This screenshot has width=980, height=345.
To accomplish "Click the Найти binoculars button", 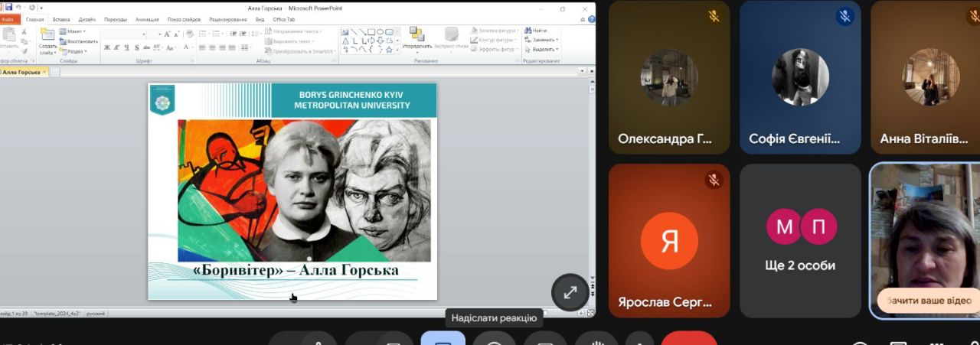I will coord(537,31).
